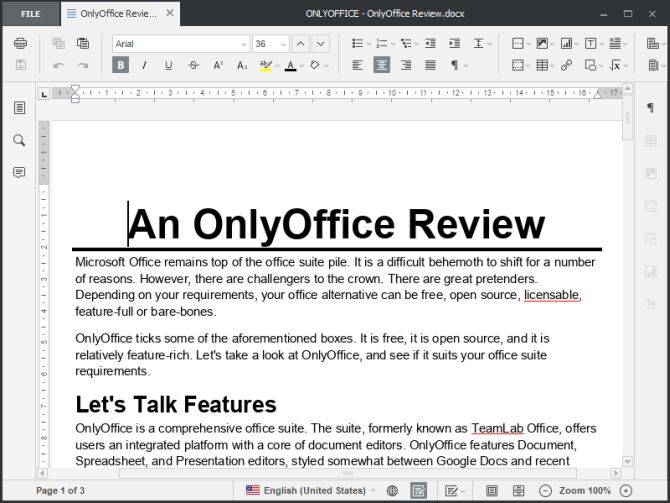Click Increase indent icon
The width and height of the screenshot is (670, 503).
pos(455,43)
